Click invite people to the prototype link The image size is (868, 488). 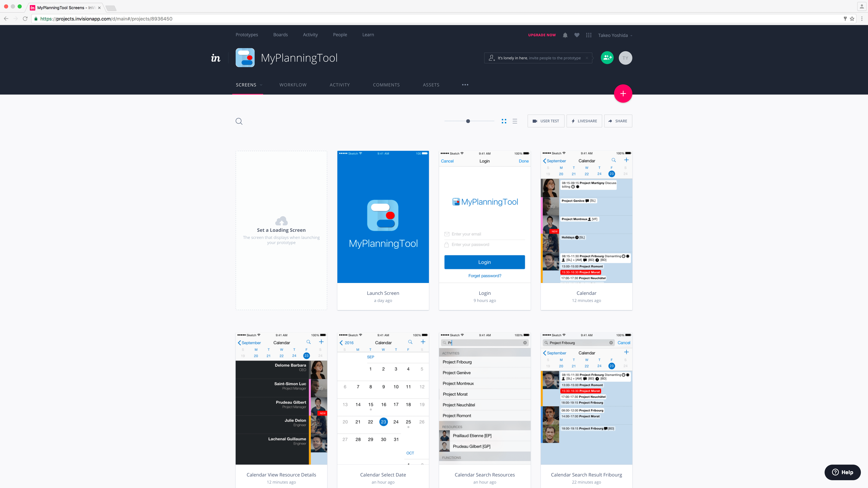click(555, 58)
